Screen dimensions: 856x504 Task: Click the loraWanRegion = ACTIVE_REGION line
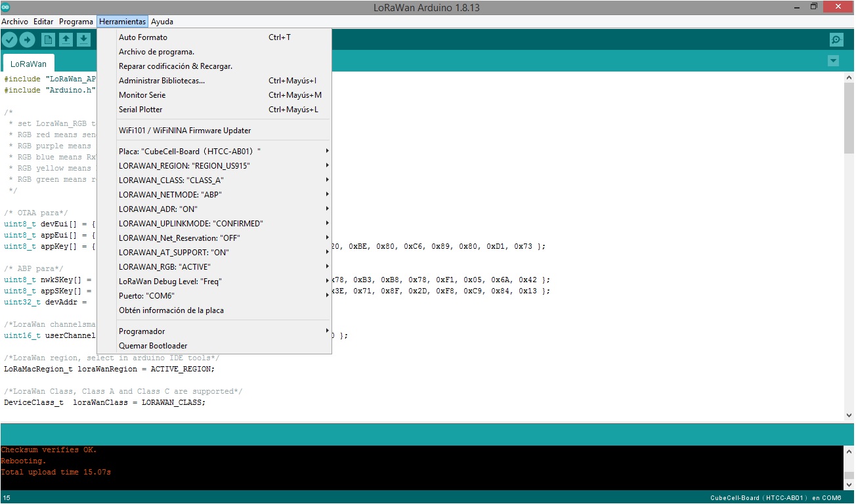click(109, 369)
